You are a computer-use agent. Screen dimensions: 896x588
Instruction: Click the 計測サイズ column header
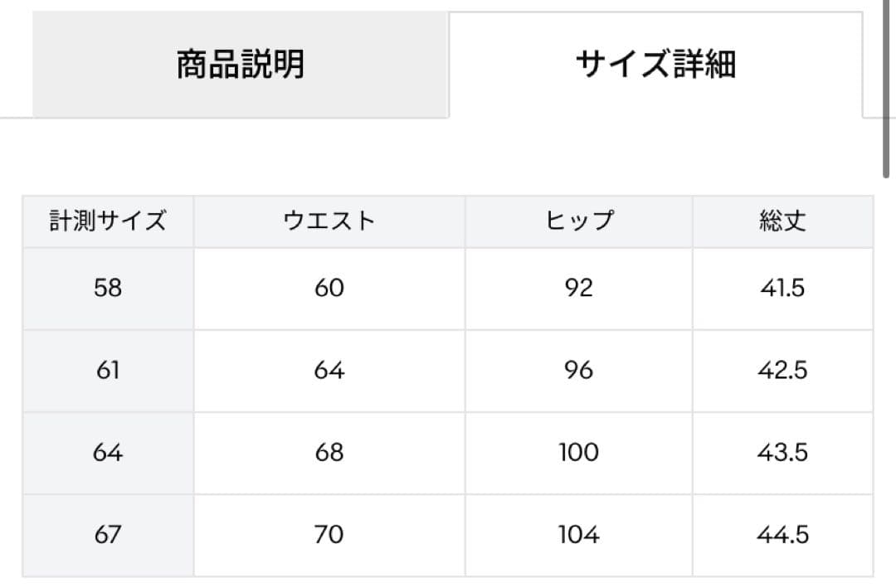[107, 221]
